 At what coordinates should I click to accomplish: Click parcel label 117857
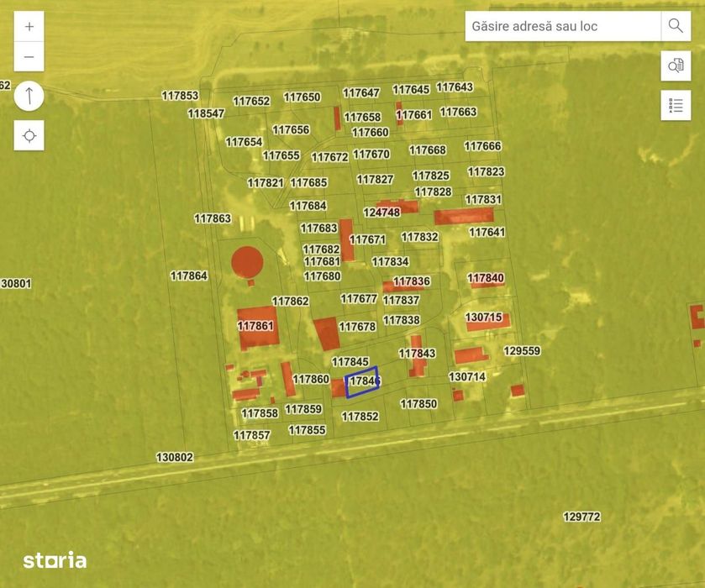coord(252,435)
